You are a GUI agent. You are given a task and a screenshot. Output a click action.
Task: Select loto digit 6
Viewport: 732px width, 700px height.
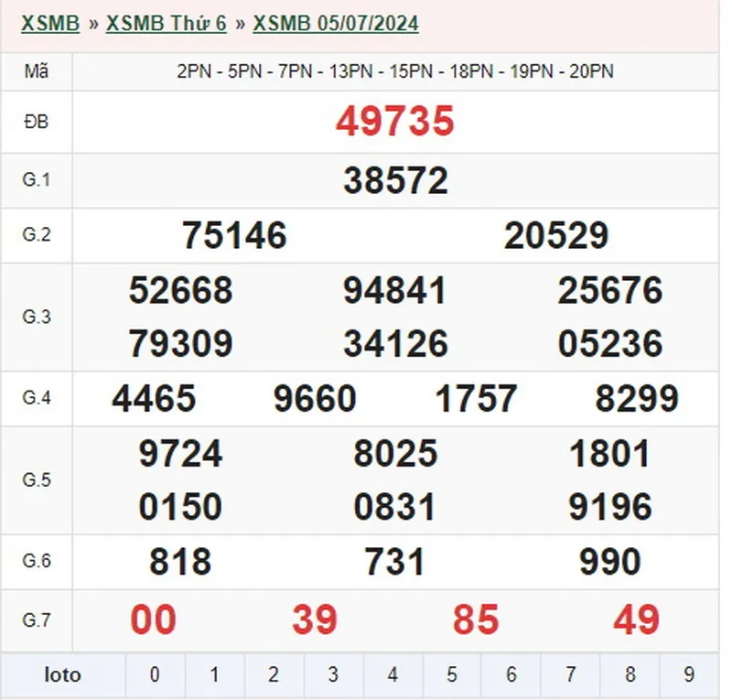click(x=511, y=675)
